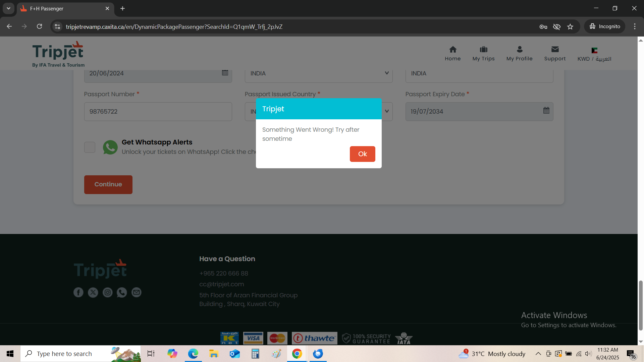Click the Instagram footer icon
The width and height of the screenshot is (644, 362).
pyautogui.click(x=107, y=292)
